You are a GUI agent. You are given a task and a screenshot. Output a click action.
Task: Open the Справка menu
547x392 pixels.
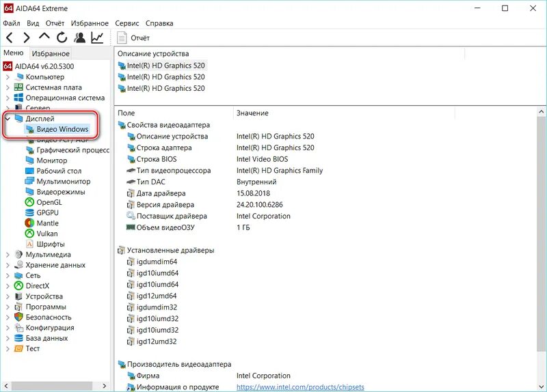coord(159,23)
